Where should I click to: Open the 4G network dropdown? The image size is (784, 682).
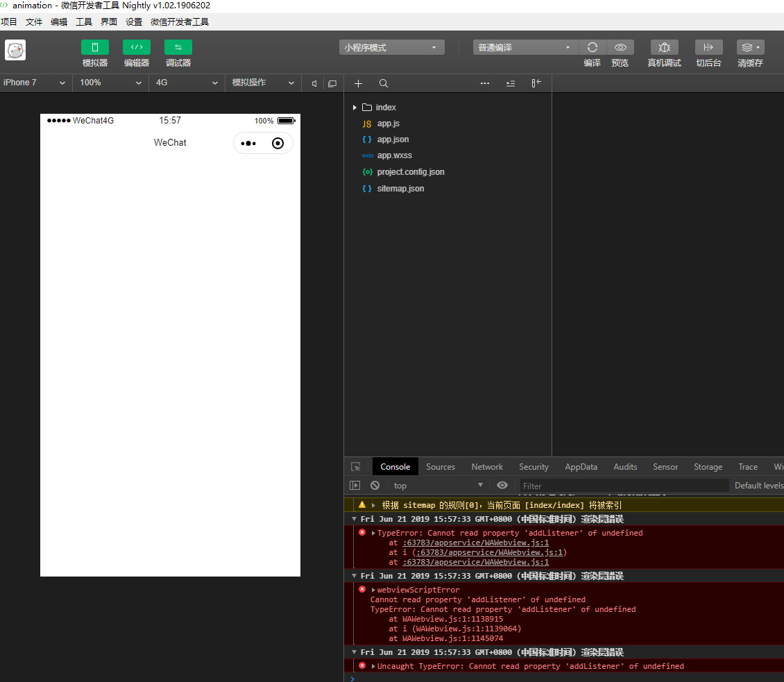pyautogui.click(x=187, y=83)
